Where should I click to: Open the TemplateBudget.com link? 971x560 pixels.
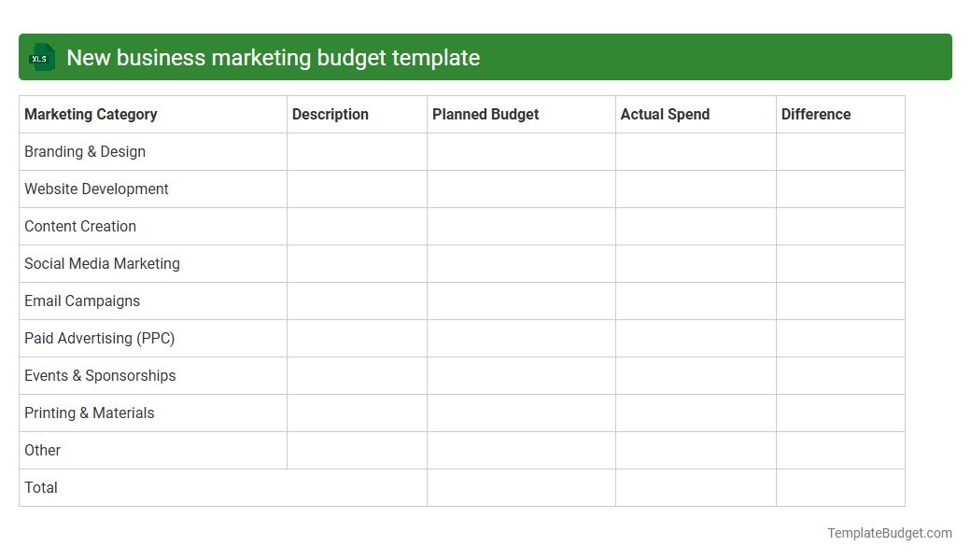pyautogui.click(x=889, y=533)
